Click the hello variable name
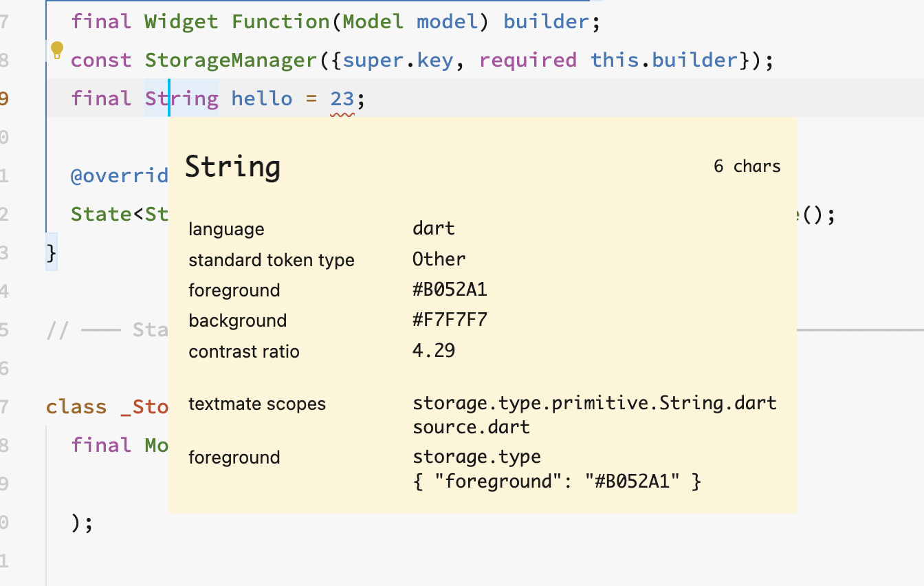The width and height of the screenshot is (924, 586). pyautogui.click(x=262, y=98)
